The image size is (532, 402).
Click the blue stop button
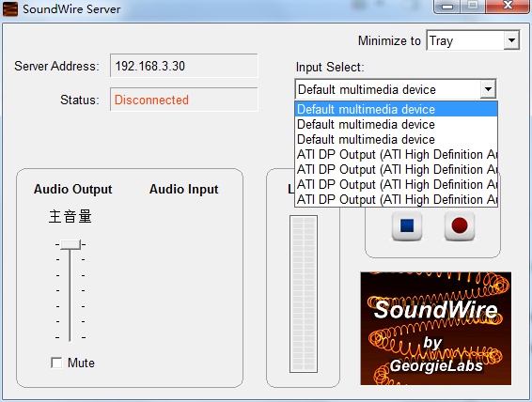point(407,225)
